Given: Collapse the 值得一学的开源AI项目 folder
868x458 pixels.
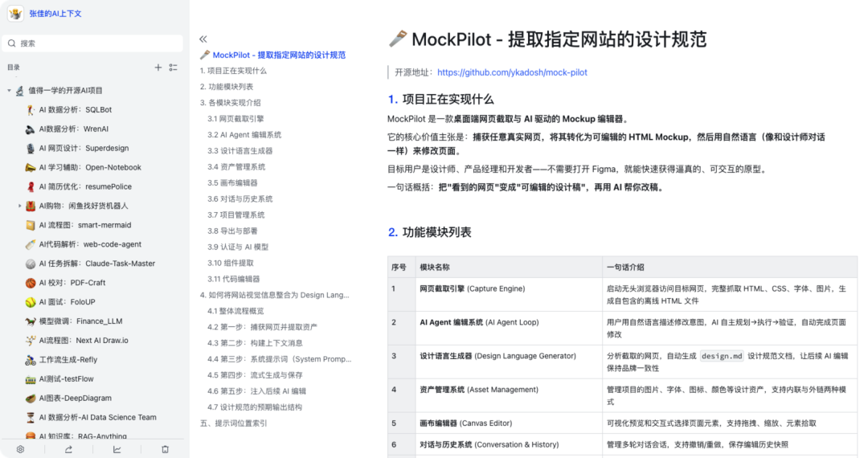Looking at the screenshot, I should click(9, 90).
